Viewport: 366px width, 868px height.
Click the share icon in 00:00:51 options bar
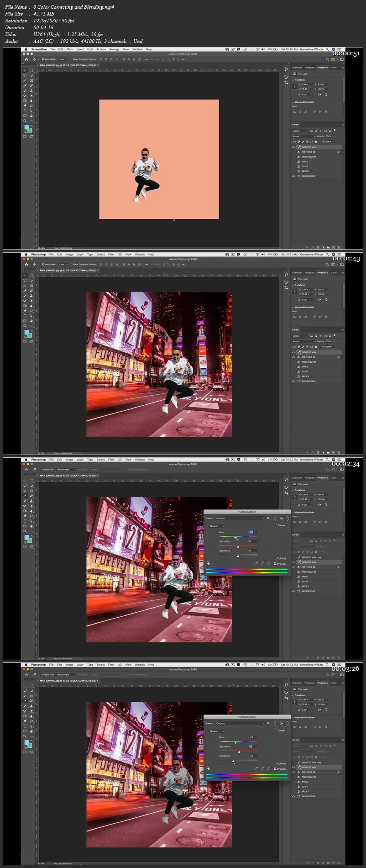pos(342,59)
